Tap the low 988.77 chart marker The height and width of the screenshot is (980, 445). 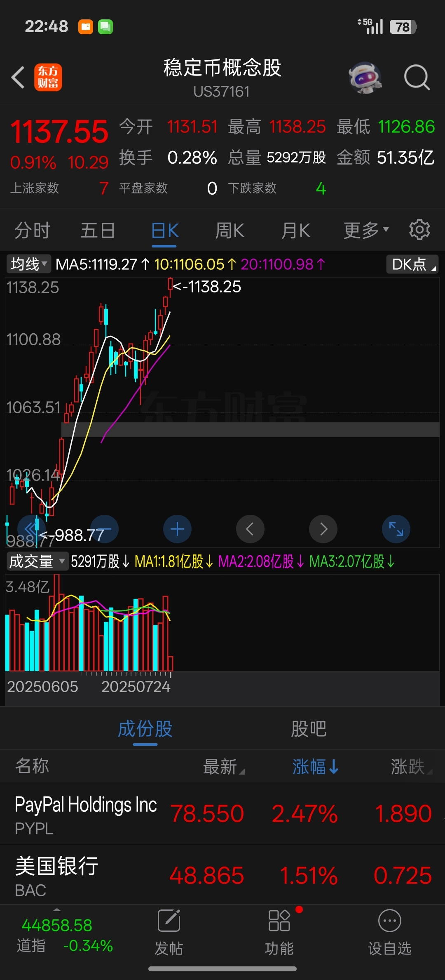pos(72,535)
